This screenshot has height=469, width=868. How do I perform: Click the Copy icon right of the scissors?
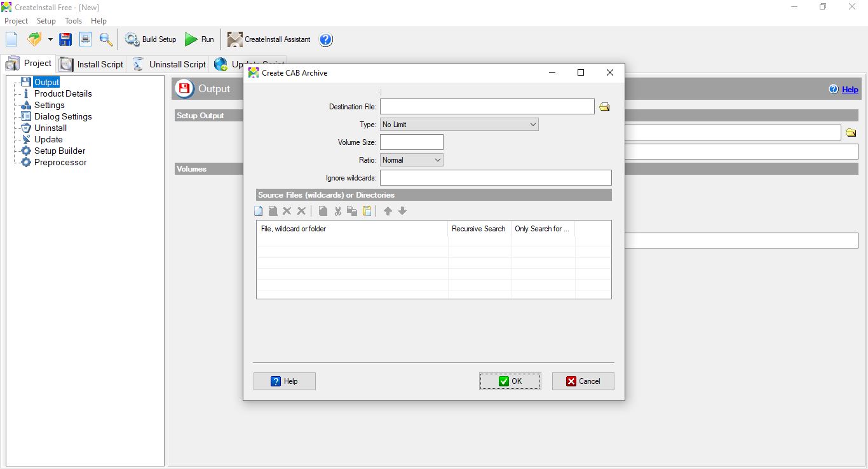tap(352, 211)
